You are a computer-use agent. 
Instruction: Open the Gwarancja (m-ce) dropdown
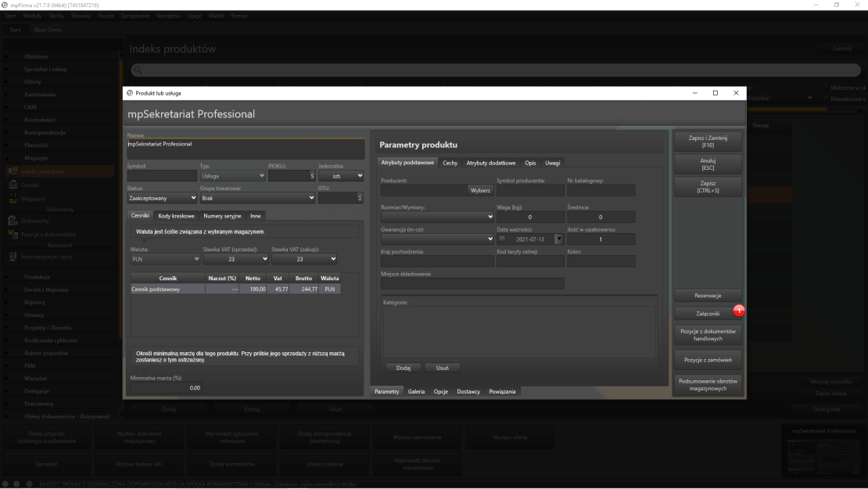437,239
